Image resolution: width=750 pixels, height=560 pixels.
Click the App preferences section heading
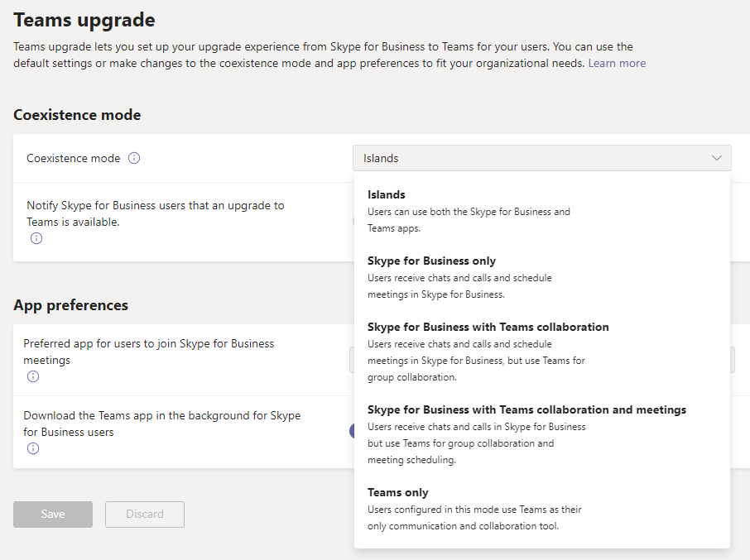(71, 305)
